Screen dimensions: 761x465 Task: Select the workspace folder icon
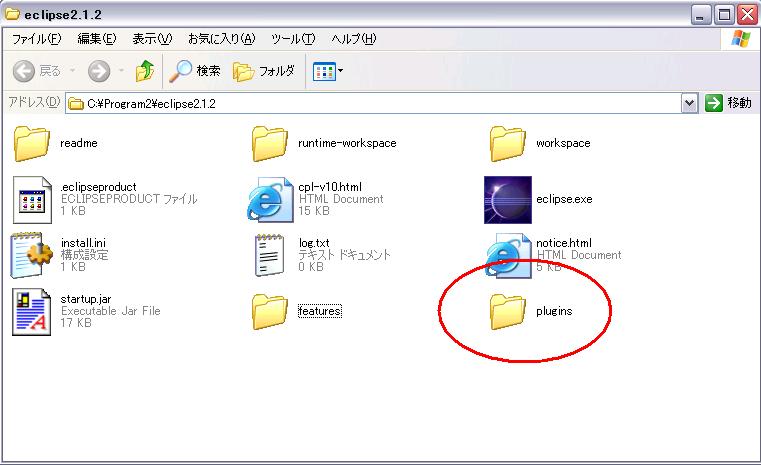[507, 143]
